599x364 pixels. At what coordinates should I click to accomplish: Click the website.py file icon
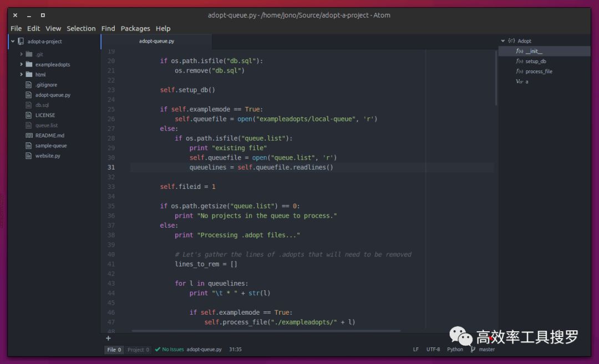point(29,156)
